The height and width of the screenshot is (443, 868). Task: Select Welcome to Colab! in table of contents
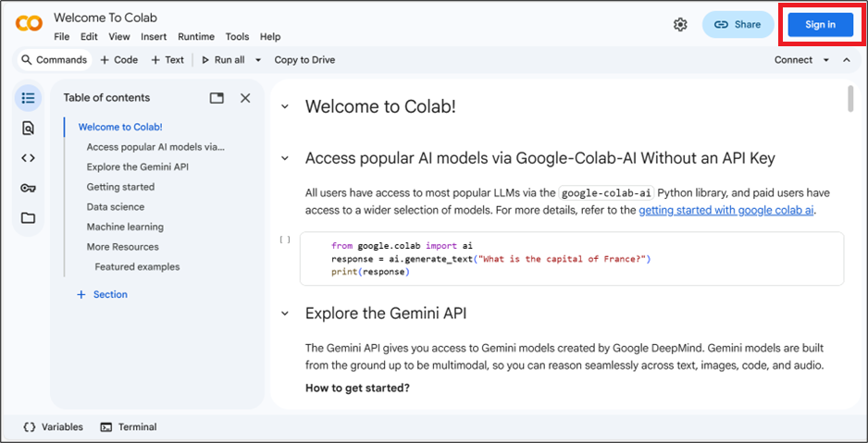click(120, 128)
